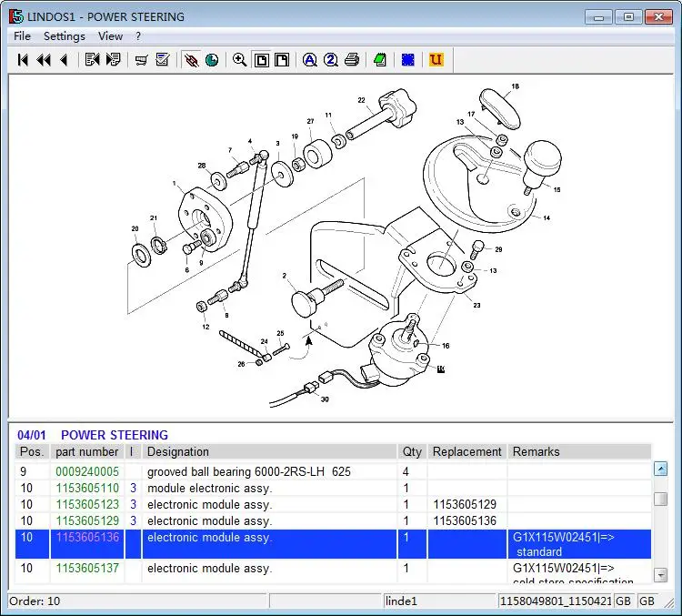Click the shopping cart order icon
Viewport: 682px width, 616px height.
coord(141,60)
